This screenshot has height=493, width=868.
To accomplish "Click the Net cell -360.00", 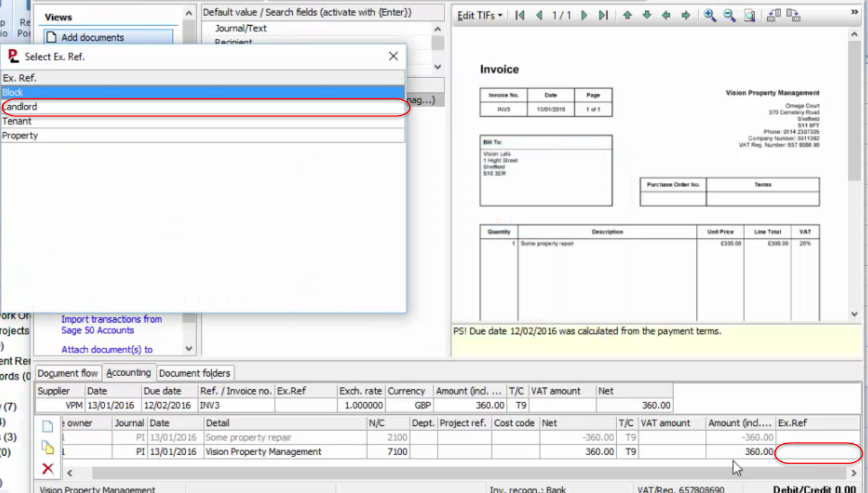I will [x=578, y=437].
